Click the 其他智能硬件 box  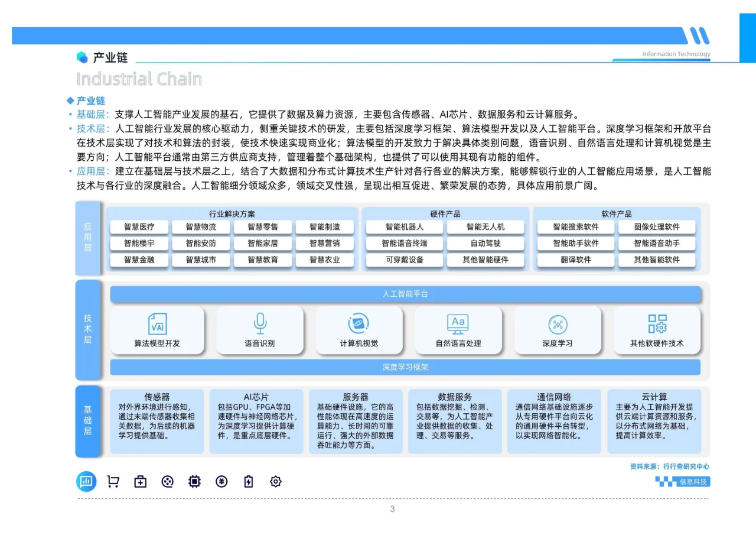485,260
